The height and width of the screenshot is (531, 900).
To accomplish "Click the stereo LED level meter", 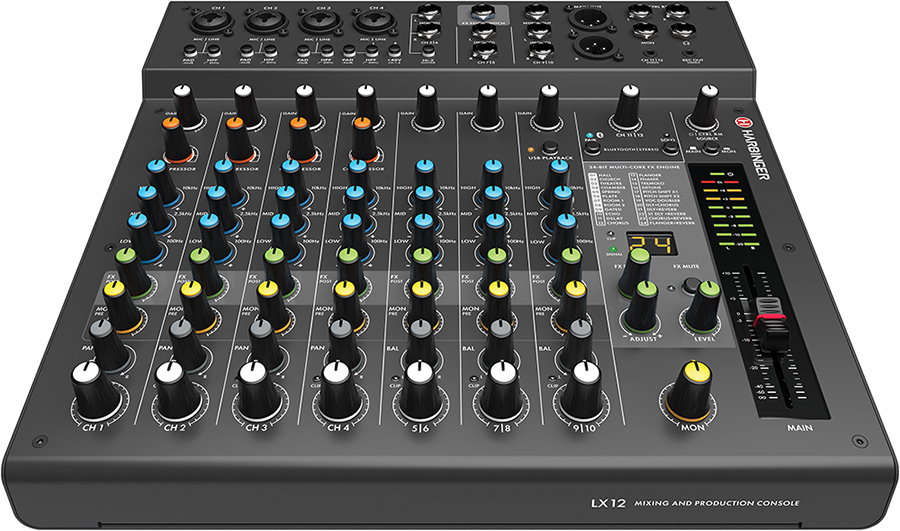I will coord(729,208).
